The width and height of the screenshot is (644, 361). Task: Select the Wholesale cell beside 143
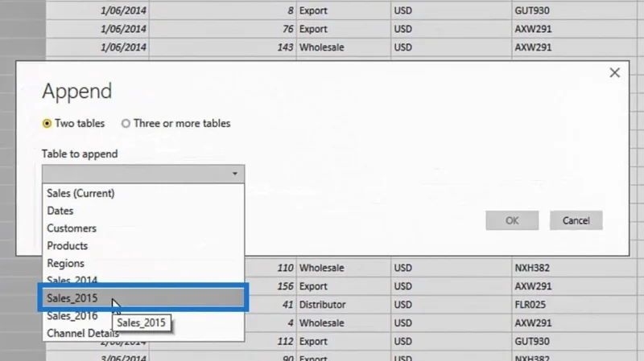coord(344,47)
